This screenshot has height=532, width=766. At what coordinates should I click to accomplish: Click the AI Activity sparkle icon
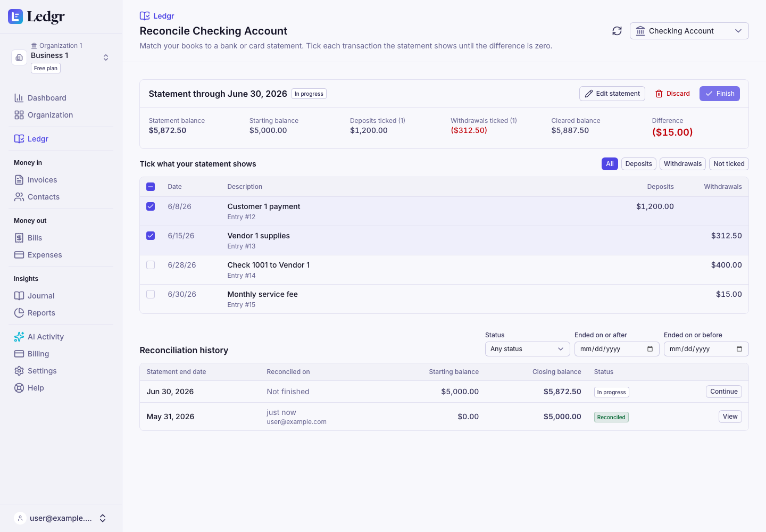pyautogui.click(x=19, y=337)
